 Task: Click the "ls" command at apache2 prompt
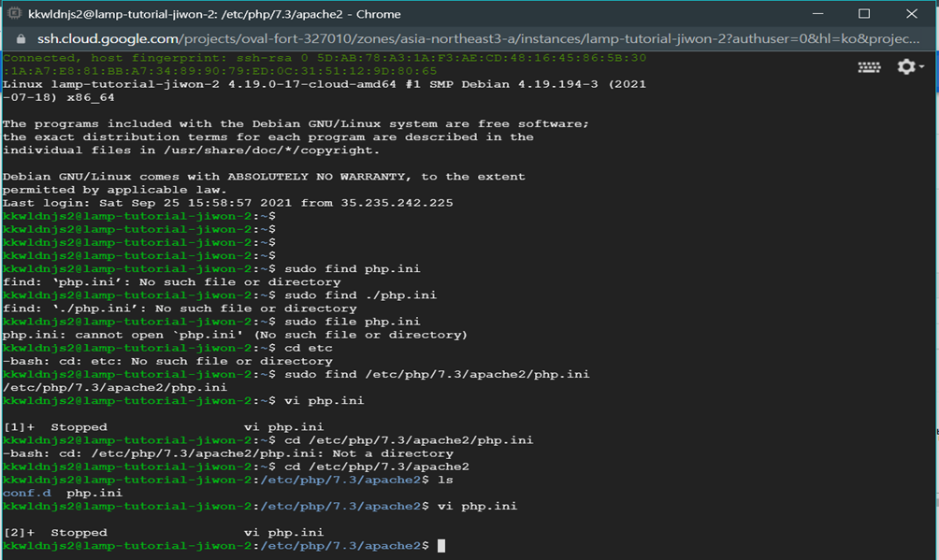click(x=445, y=480)
